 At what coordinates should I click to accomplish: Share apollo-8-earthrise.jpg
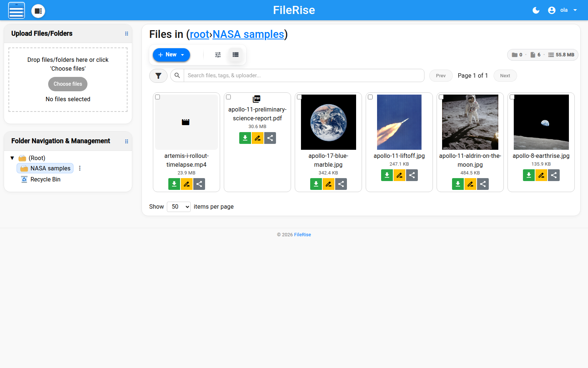coord(554,175)
